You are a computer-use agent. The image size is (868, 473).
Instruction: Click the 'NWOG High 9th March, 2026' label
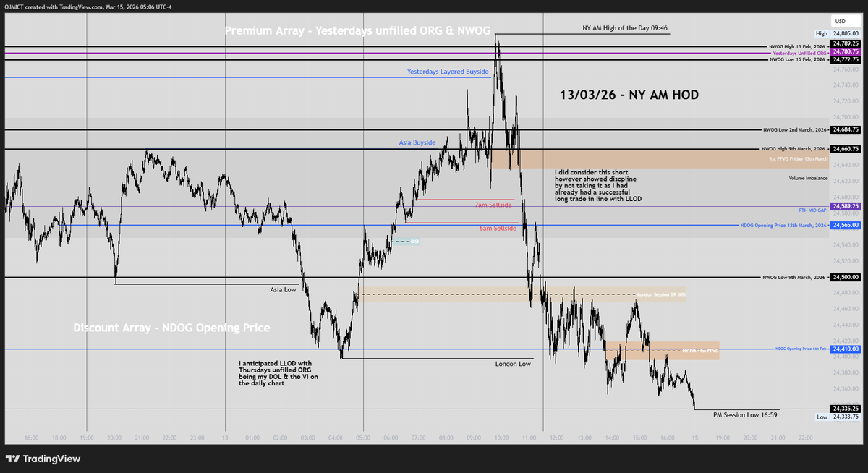[x=793, y=149]
